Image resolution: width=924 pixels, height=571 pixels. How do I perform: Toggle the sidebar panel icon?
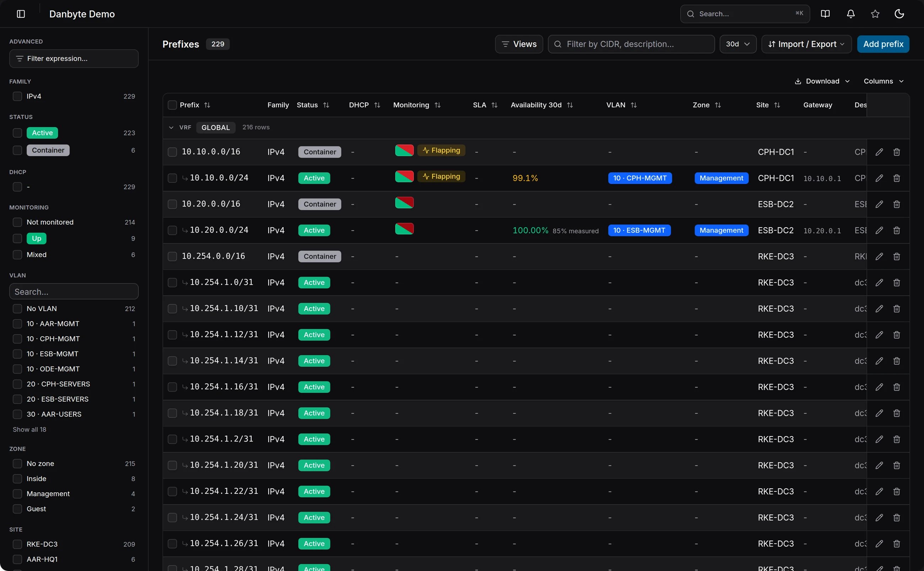pos(21,14)
